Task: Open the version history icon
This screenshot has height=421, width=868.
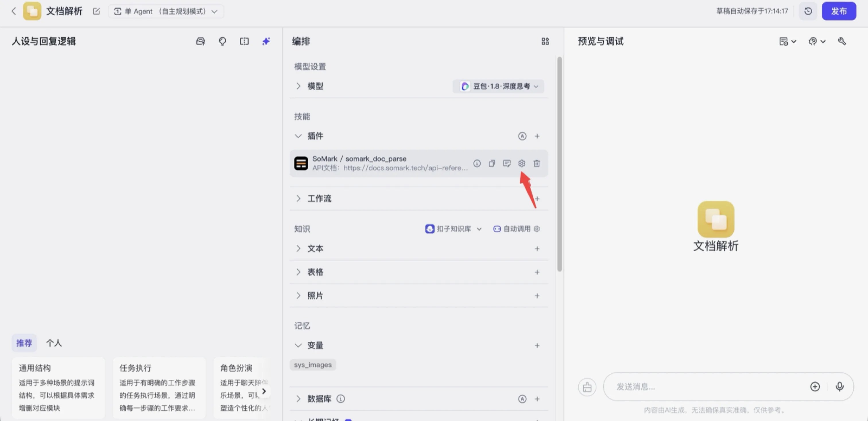Action: tap(808, 11)
